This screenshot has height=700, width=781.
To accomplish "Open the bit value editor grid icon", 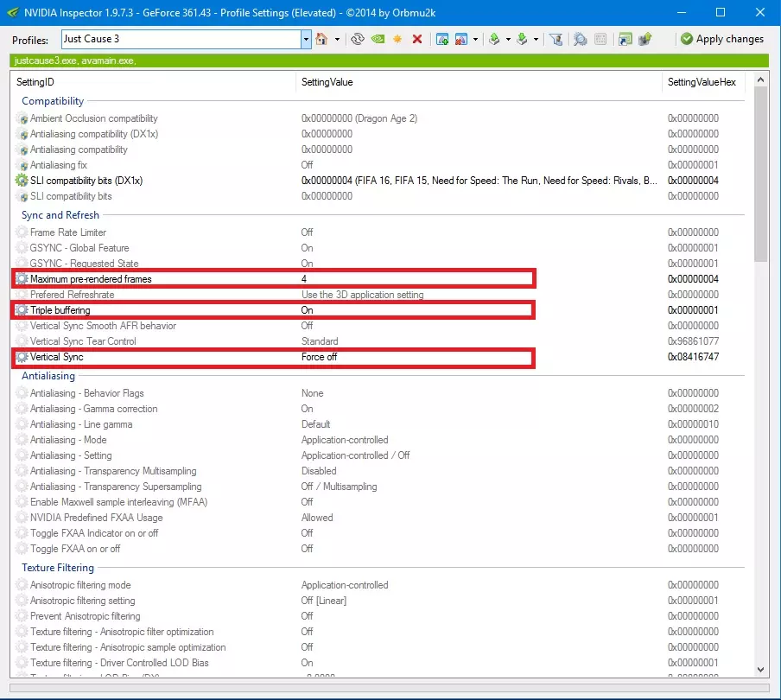I will pos(600,39).
